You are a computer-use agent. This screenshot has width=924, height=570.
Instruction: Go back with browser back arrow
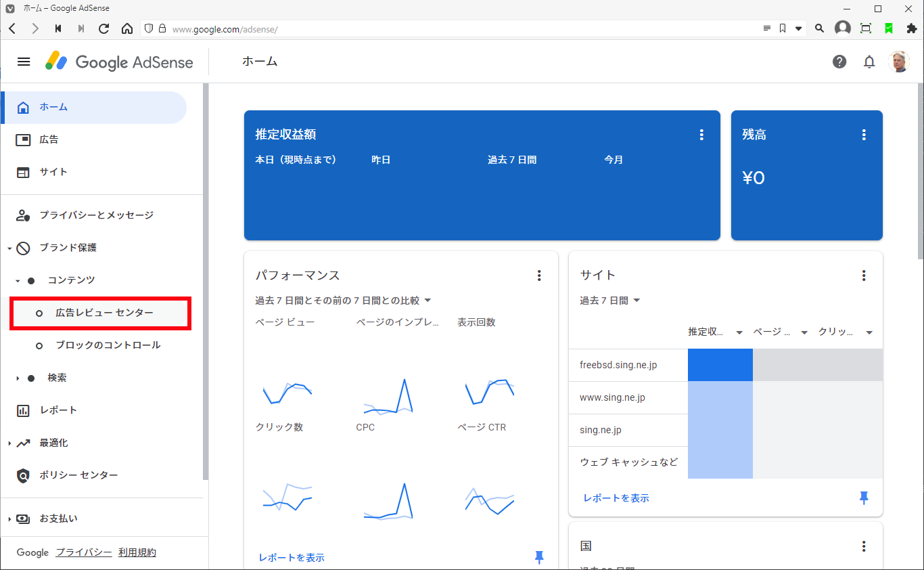coord(12,28)
